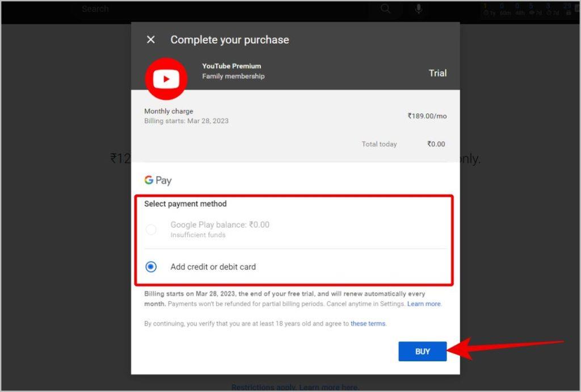581x392 pixels.
Task: Click the Select payment method heading
Action: click(x=186, y=204)
